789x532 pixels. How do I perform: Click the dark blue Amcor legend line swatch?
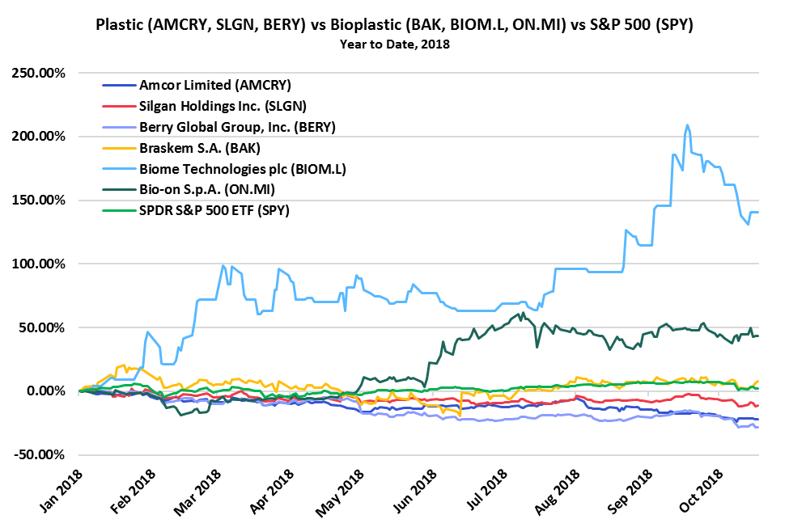(119, 86)
